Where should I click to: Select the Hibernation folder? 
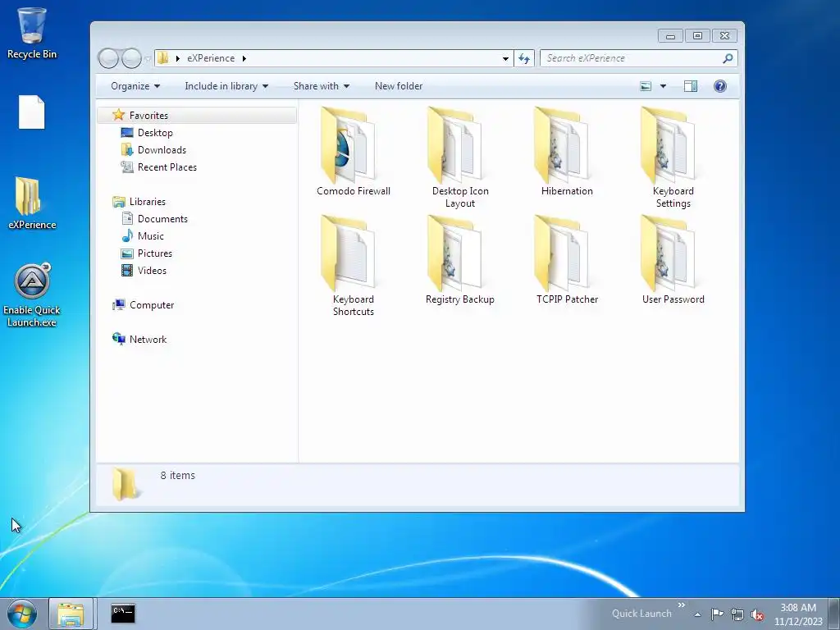(x=566, y=152)
